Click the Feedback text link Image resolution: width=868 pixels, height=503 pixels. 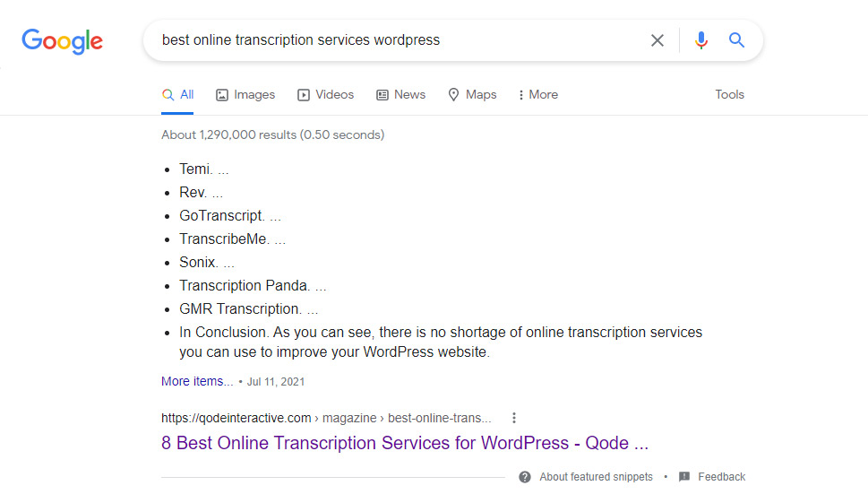[x=721, y=477]
